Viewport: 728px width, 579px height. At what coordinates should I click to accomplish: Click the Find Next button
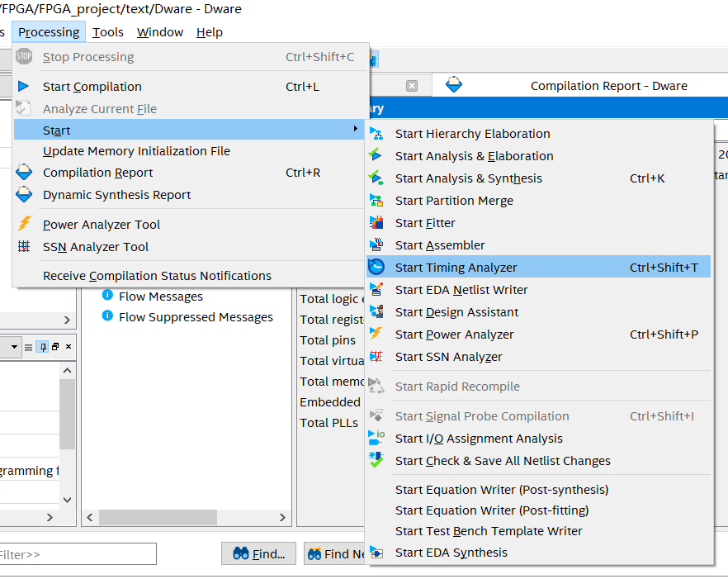pyautogui.click(x=334, y=553)
